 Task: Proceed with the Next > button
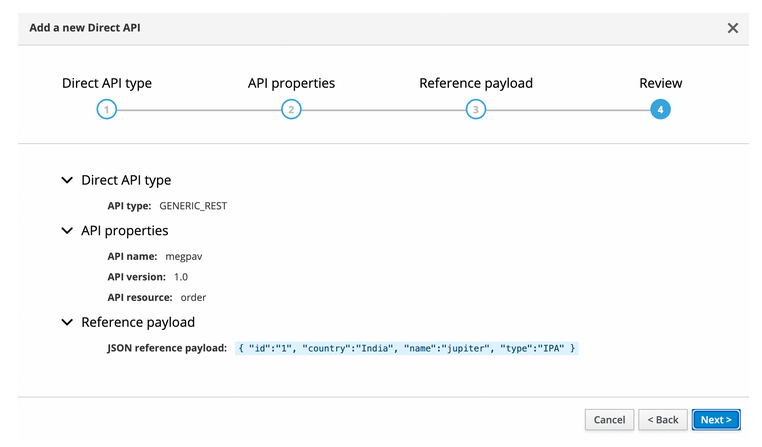click(716, 420)
